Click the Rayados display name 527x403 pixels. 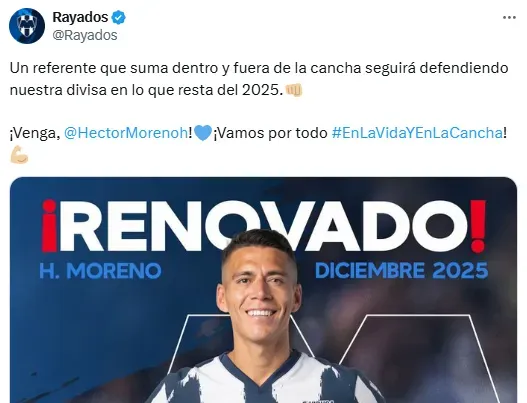pyautogui.click(x=80, y=17)
